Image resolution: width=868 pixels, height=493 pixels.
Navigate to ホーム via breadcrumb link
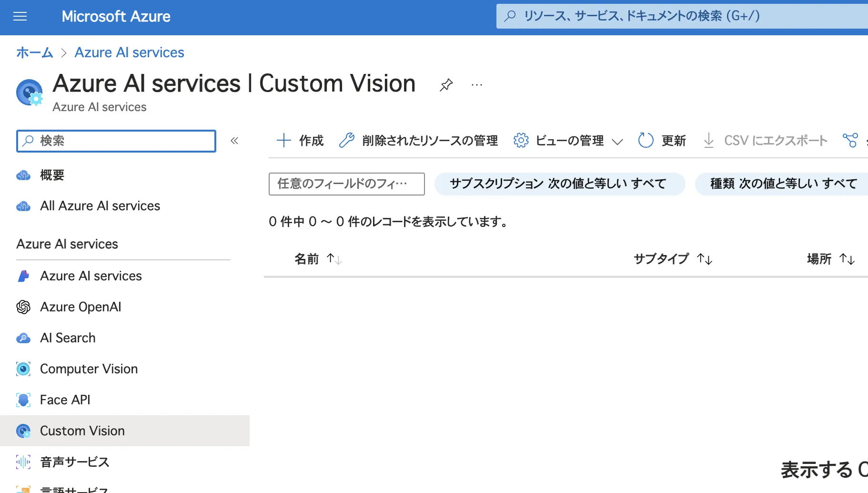point(34,52)
